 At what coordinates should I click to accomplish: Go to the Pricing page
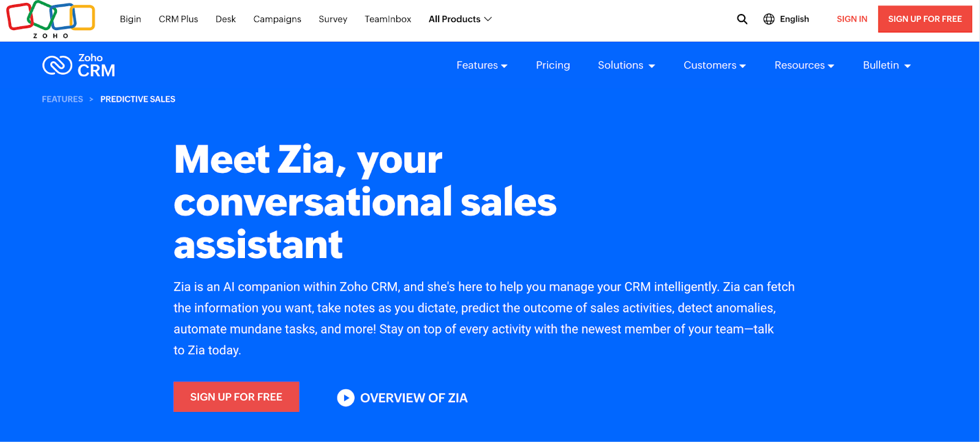[x=552, y=66]
